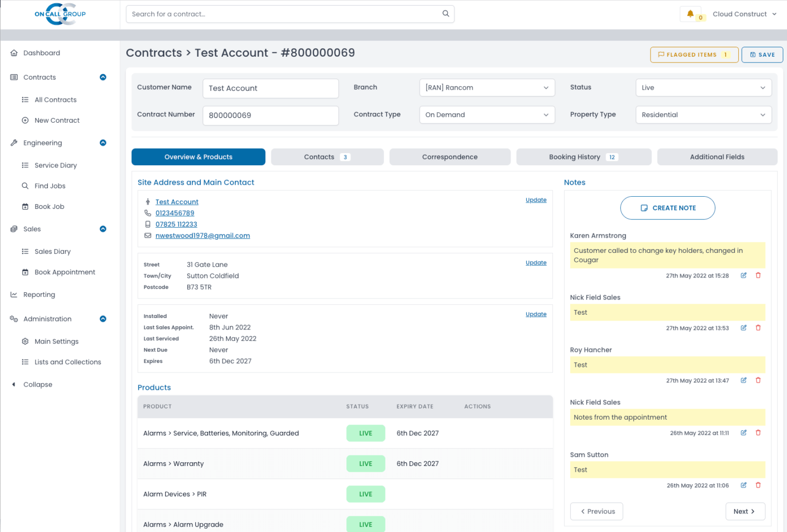Image resolution: width=787 pixels, height=532 pixels.
Task: Open All Contracts in the sidebar
Action: coord(55,100)
